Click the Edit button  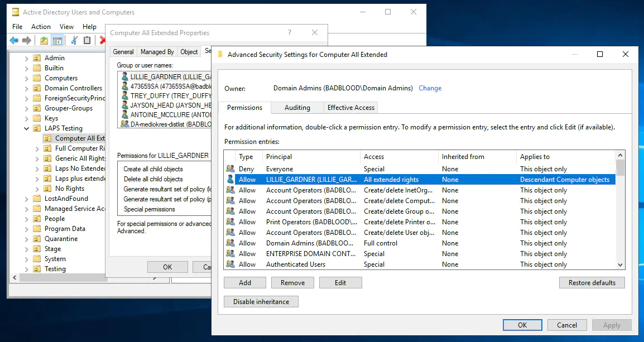tap(340, 282)
